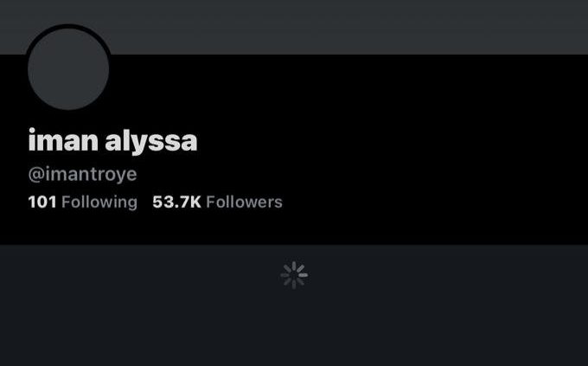This screenshot has height=366, width=588.
Task: Click the center of the gray avatar
Action: (68, 69)
